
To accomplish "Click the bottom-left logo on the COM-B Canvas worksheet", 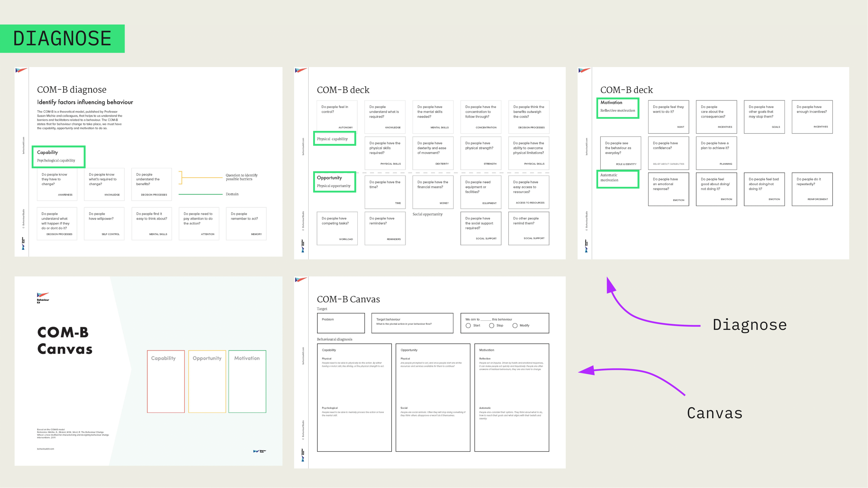I will point(303,455).
